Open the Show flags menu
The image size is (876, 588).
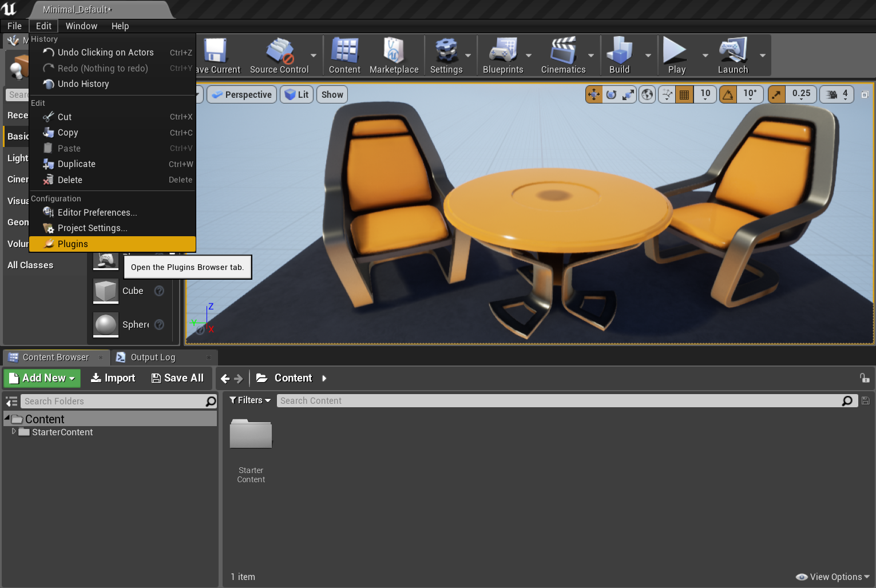coord(332,94)
